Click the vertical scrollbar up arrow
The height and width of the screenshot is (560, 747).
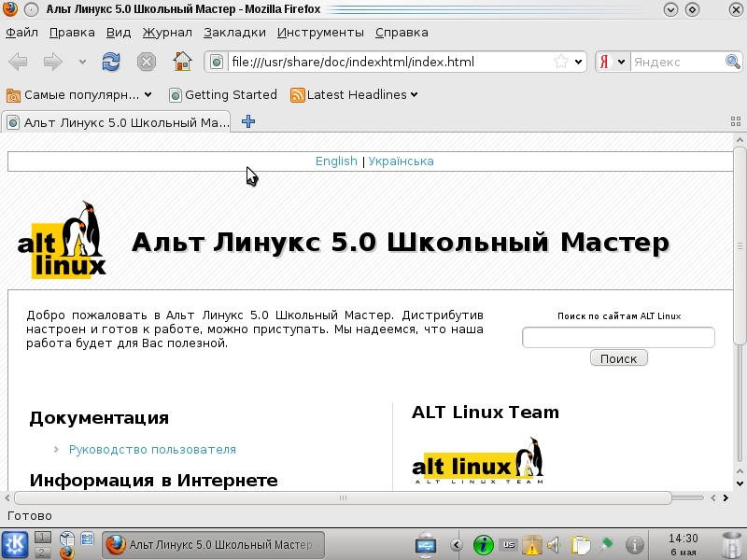point(740,139)
